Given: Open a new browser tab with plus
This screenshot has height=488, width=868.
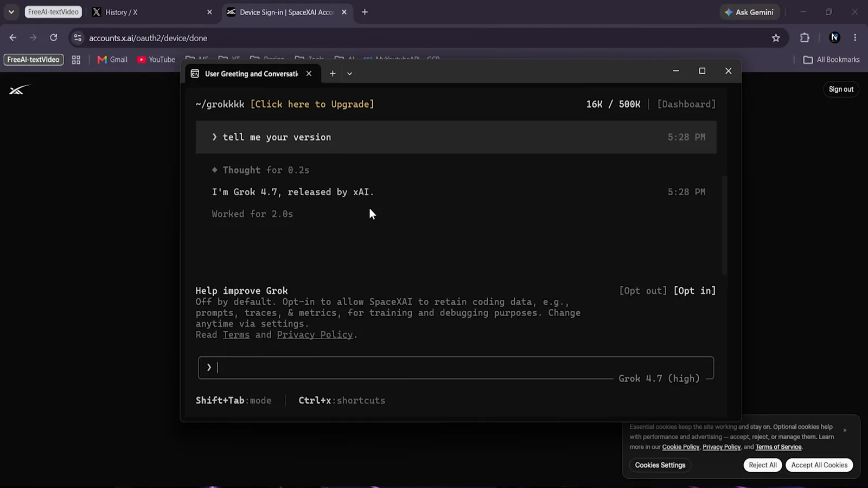Looking at the screenshot, I should (x=365, y=12).
